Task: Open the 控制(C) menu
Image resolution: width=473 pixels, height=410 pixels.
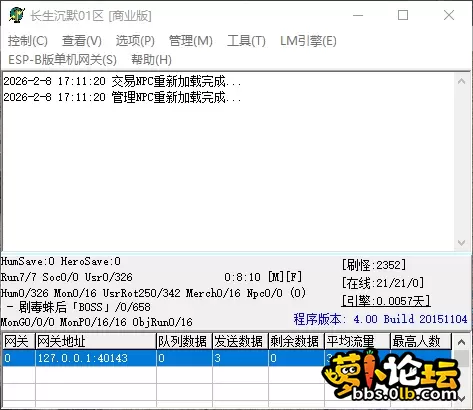Action: pos(28,41)
